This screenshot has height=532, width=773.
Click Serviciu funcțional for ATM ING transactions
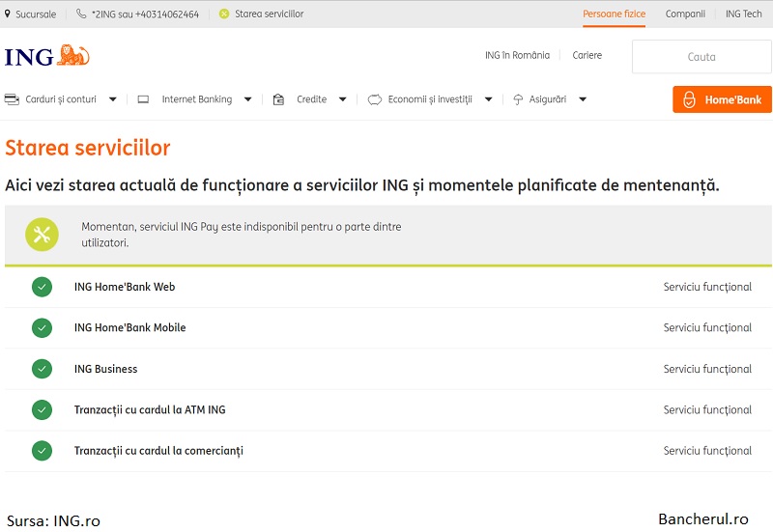point(707,409)
